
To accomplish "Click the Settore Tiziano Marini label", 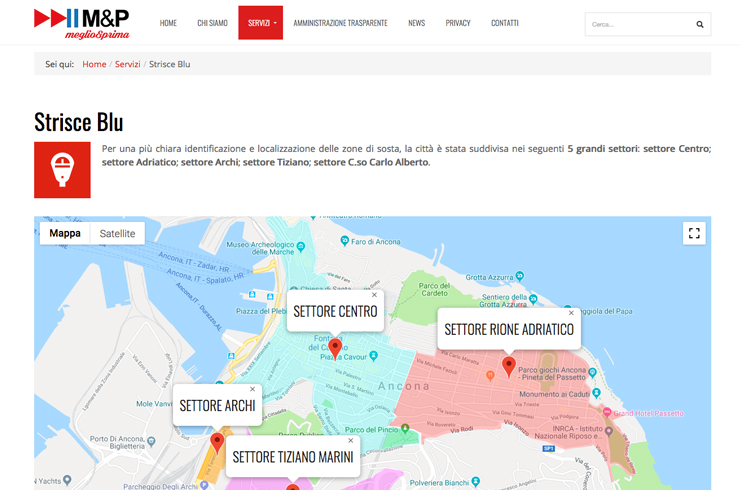I will click(293, 457).
